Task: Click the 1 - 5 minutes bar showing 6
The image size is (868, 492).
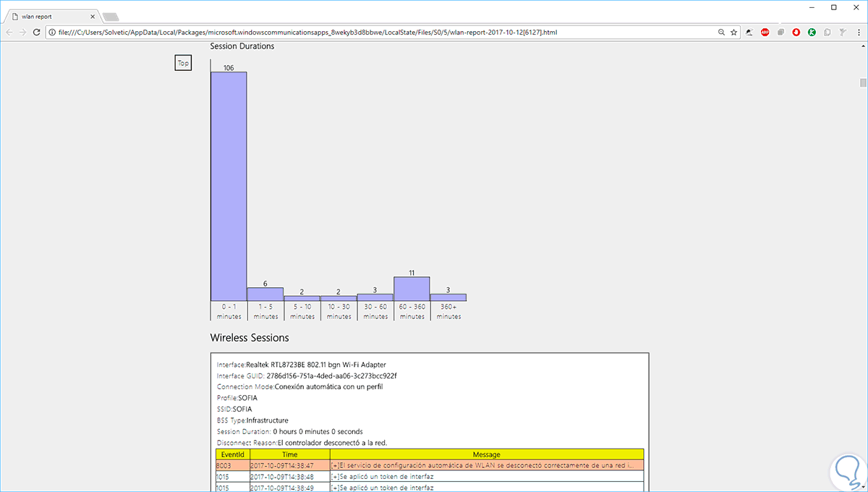Action: coord(265,294)
